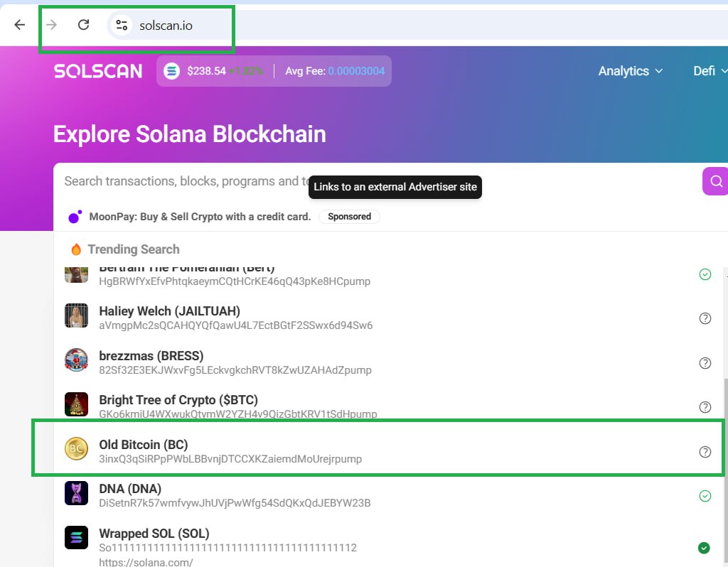Image resolution: width=728 pixels, height=567 pixels.
Task: Click the Trending Search flame icon
Action: (76, 249)
